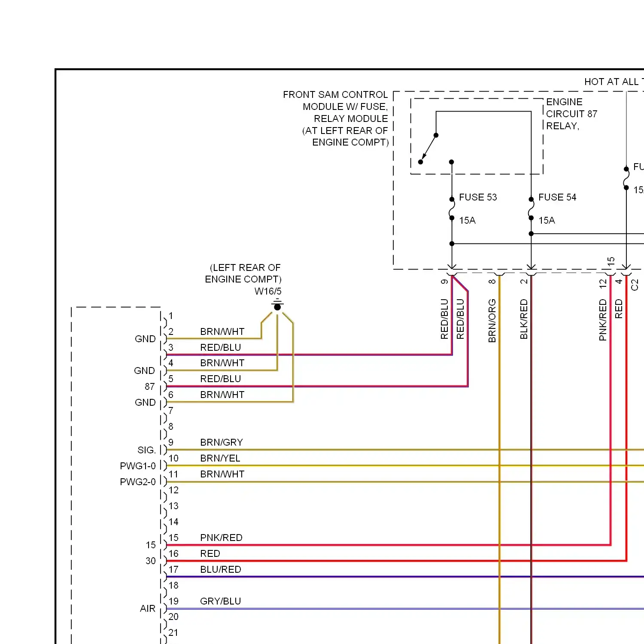Click the FUSE 54 label
Screen dimensions: 644x644
pyautogui.click(x=557, y=197)
